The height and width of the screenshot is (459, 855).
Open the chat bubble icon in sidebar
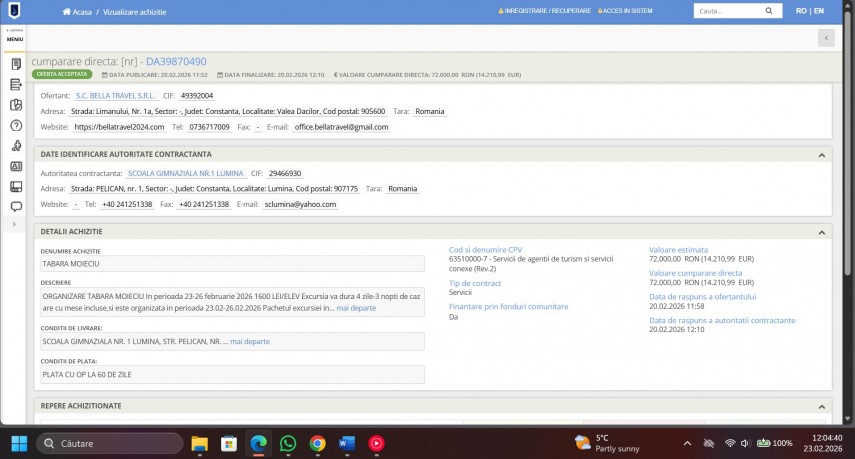coord(15,207)
